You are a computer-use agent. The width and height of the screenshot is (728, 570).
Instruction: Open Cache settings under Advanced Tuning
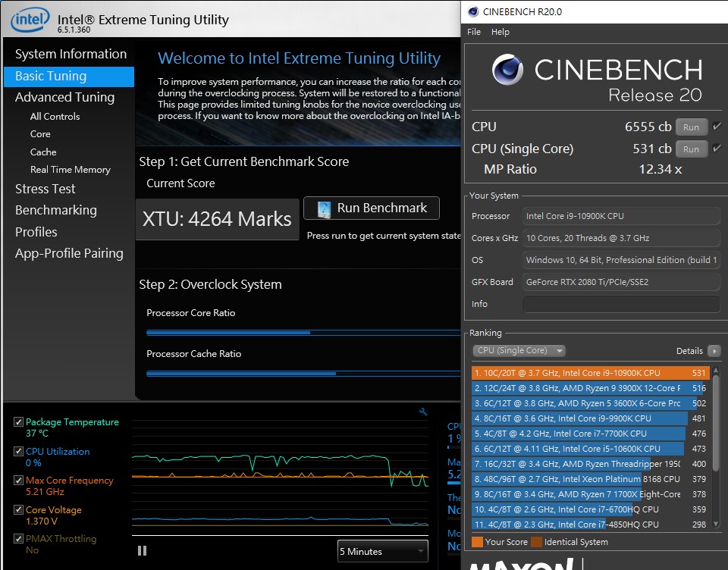click(43, 152)
